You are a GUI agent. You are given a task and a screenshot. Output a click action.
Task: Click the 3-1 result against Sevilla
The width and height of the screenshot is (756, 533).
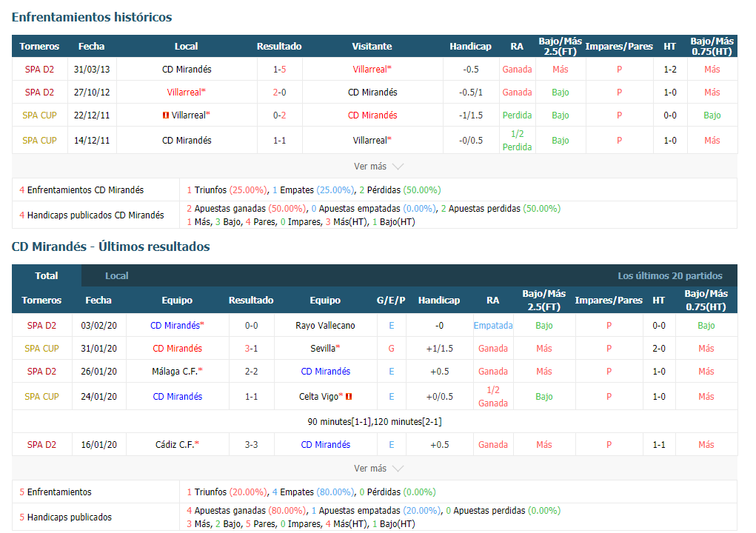251,349
